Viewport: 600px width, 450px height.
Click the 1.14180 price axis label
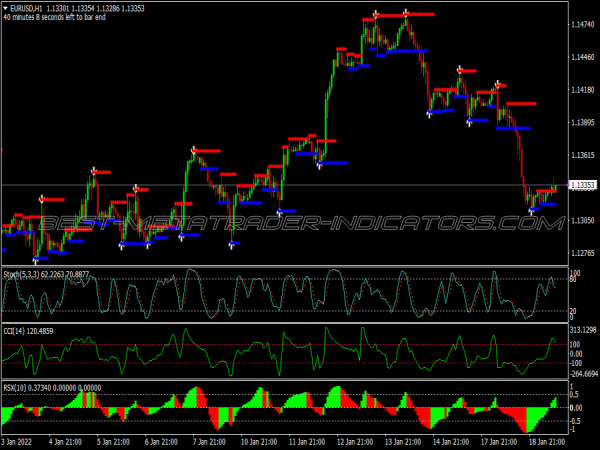click(x=583, y=90)
